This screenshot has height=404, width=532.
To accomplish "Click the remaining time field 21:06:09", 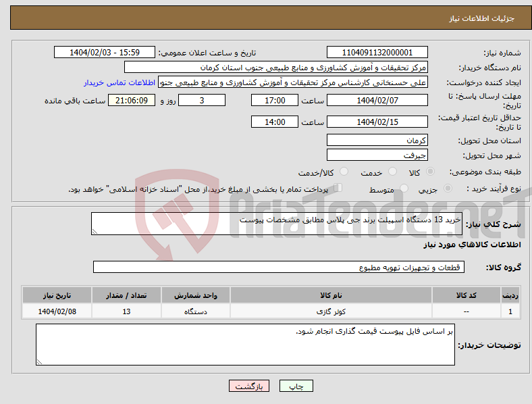I will click(x=132, y=100).
